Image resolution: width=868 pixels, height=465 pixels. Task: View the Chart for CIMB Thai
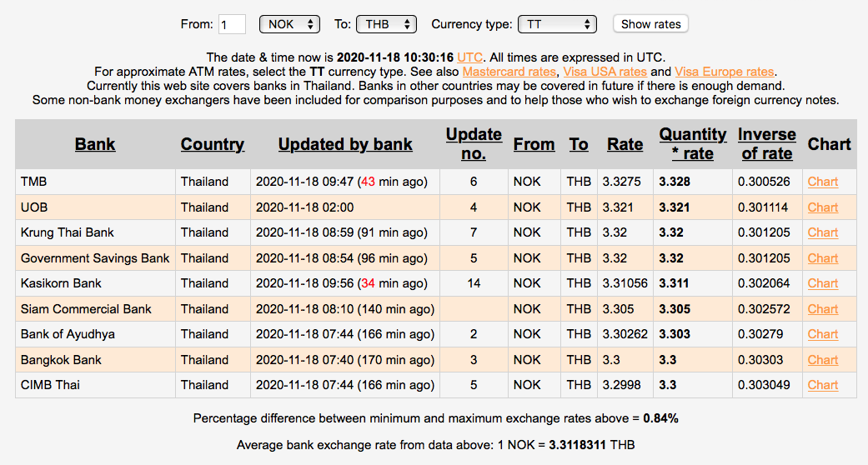(823, 385)
